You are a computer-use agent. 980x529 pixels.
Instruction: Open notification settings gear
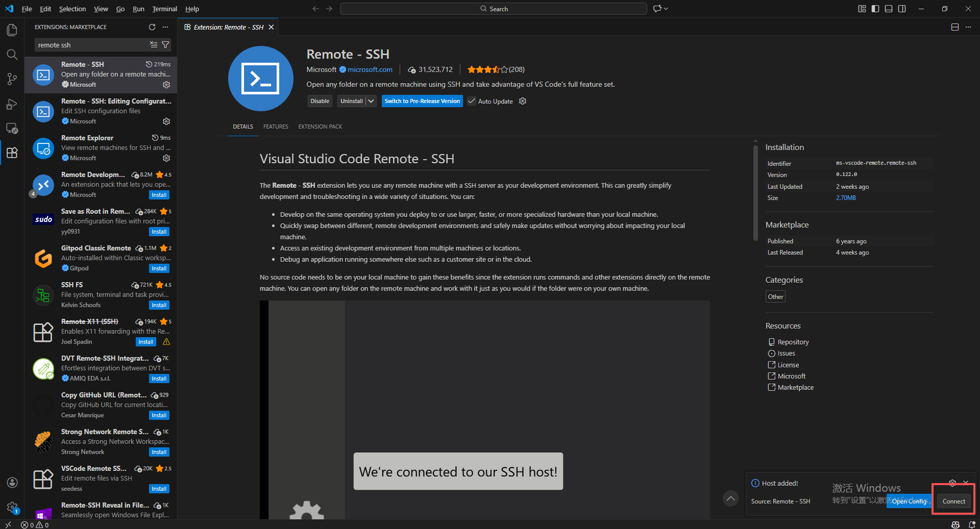coord(952,483)
